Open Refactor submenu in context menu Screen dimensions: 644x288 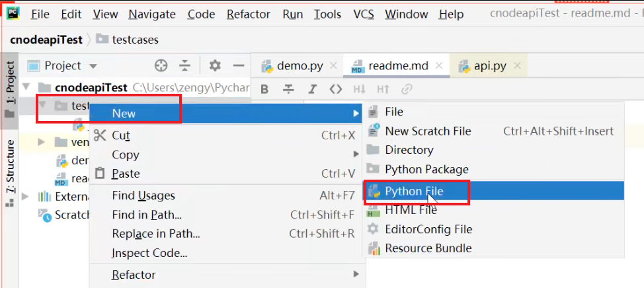(x=226, y=275)
